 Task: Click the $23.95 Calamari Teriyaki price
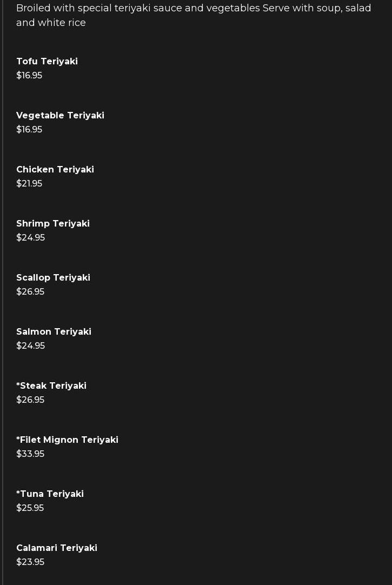point(30,562)
